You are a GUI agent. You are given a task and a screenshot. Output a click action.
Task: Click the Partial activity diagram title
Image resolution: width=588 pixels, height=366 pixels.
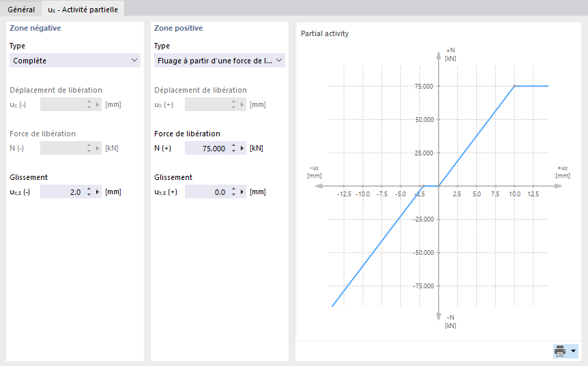[x=325, y=33]
